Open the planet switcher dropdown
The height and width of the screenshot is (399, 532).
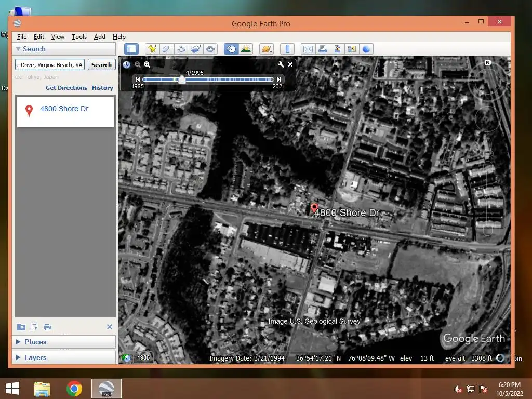pyautogui.click(x=267, y=49)
